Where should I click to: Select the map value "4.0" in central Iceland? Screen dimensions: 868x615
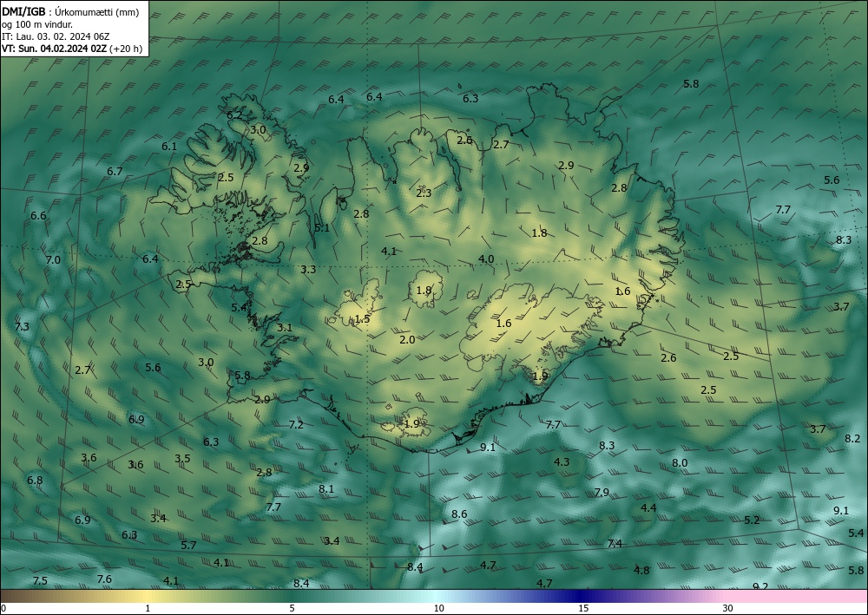pyautogui.click(x=486, y=258)
